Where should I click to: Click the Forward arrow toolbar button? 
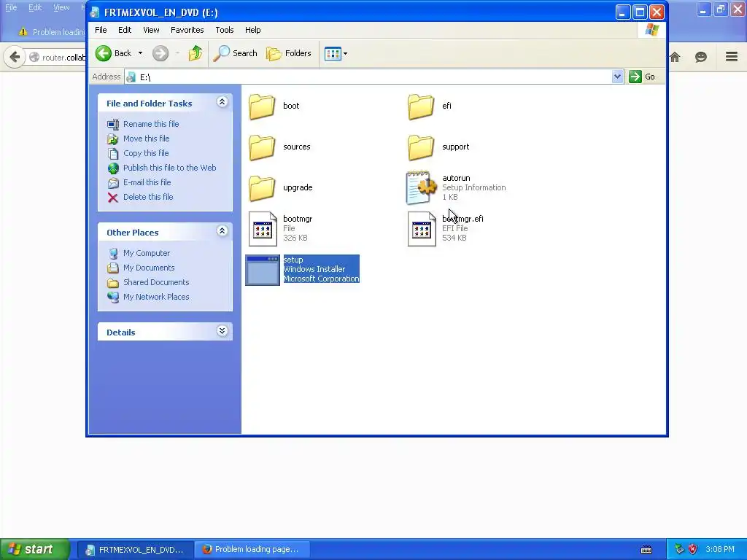coord(160,53)
